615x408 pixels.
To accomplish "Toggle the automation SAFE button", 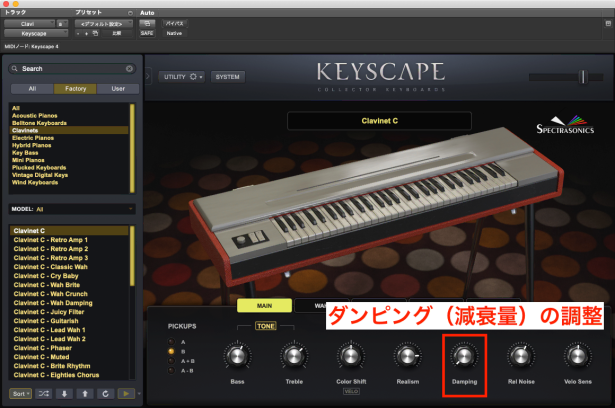I will click(147, 33).
